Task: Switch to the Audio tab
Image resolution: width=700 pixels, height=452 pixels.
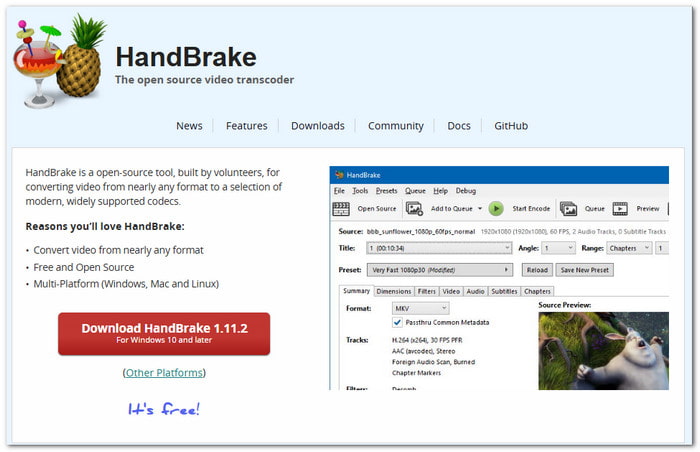Action: click(475, 291)
